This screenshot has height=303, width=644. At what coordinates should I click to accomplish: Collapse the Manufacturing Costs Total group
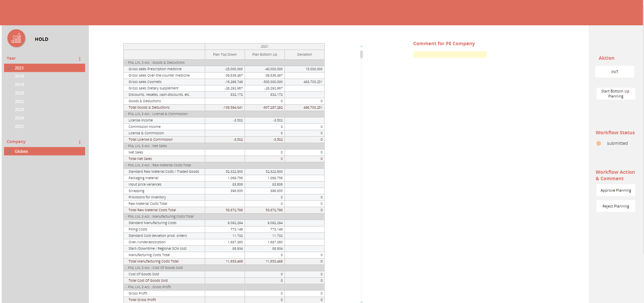(x=126, y=217)
